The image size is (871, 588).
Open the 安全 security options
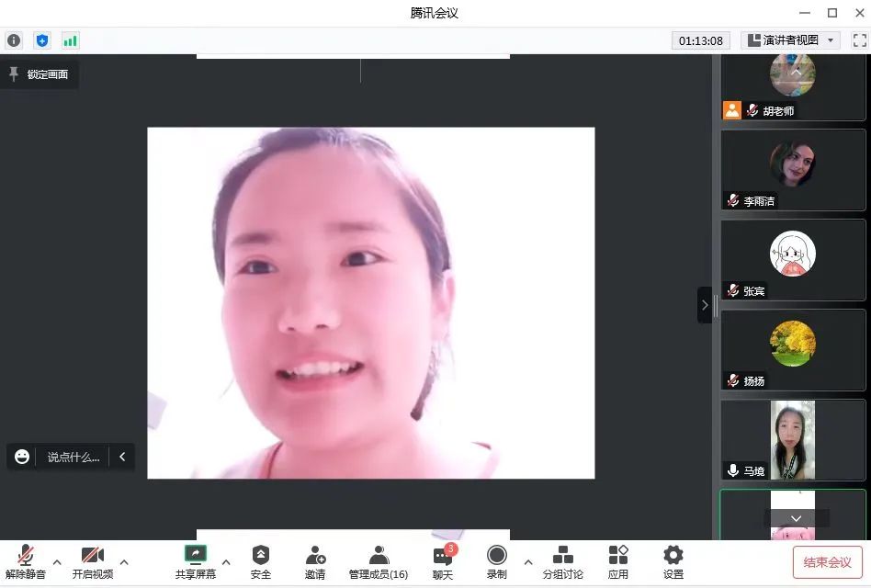click(261, 561)
